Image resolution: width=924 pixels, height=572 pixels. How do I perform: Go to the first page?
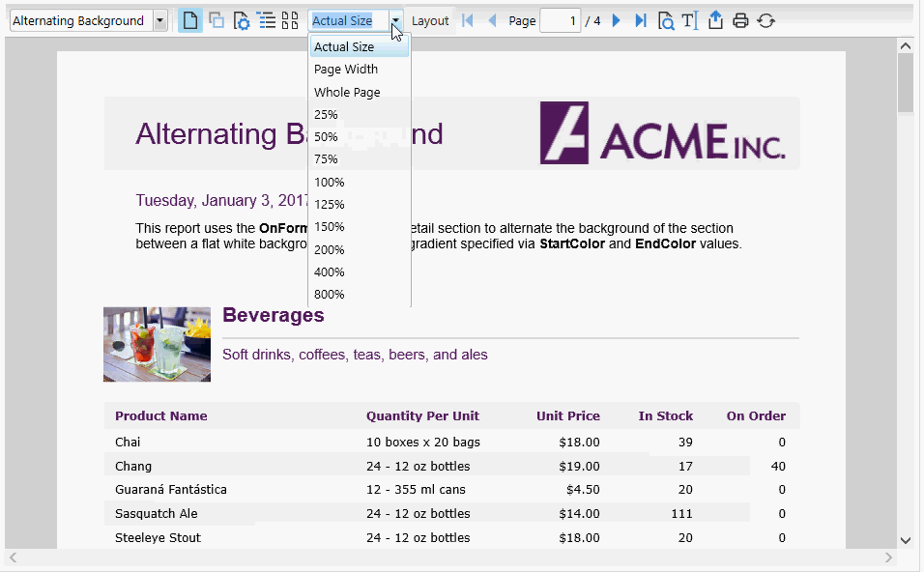468,20
